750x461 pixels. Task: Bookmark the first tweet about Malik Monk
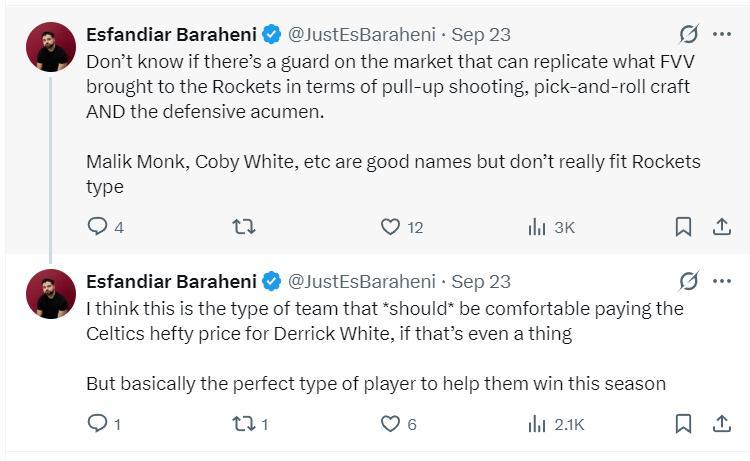[683, 227]
